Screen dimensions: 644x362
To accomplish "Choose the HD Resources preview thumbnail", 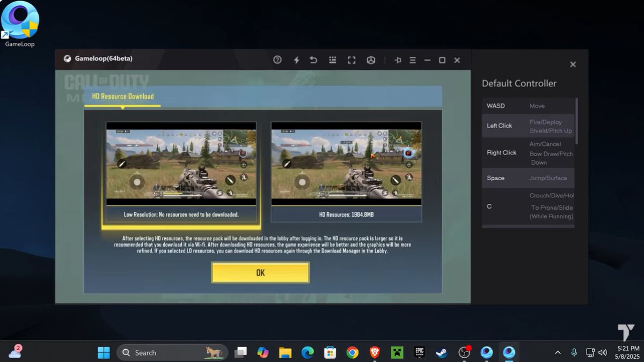I will 346,164.
